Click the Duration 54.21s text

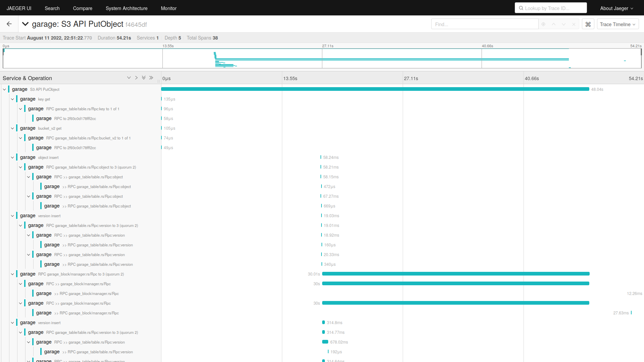point(114,38)
